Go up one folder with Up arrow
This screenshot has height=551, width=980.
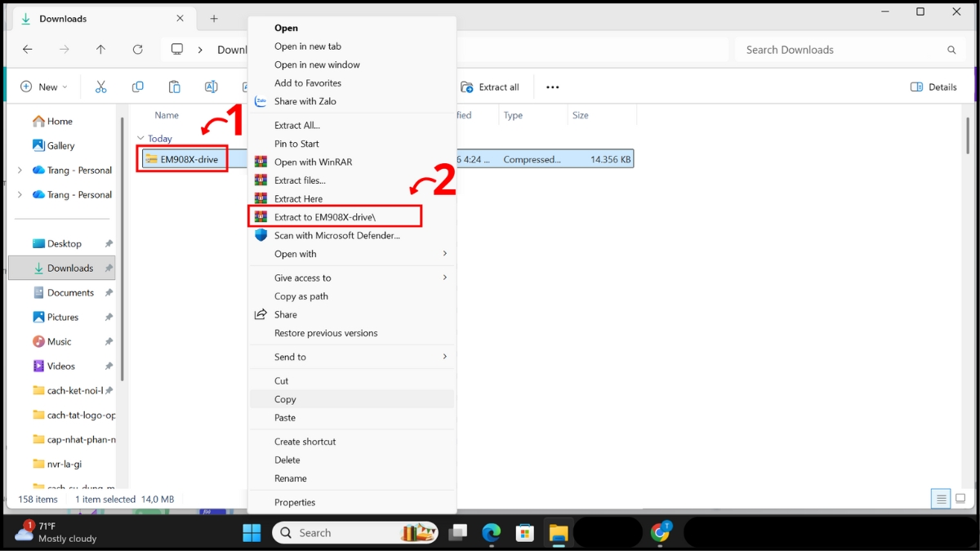(101, 50)
